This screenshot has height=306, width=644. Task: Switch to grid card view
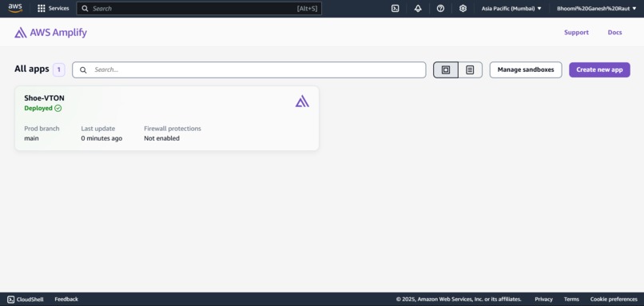[446, 70]
